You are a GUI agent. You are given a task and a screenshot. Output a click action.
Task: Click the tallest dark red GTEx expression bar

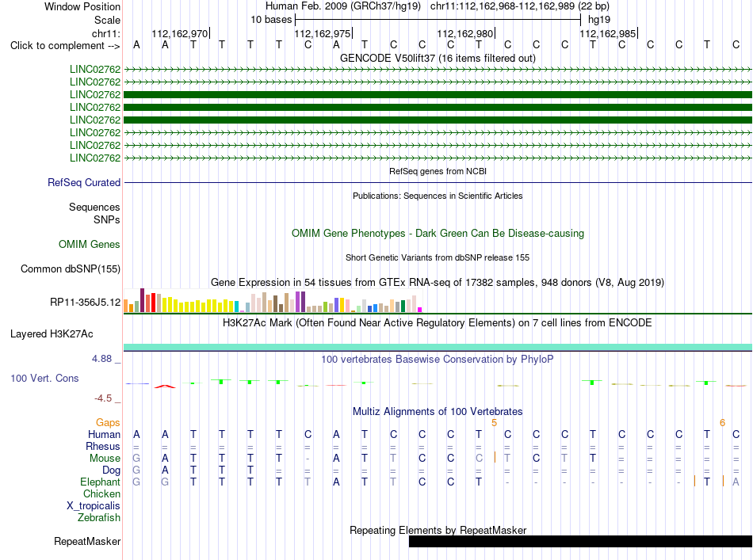click(x=142, y=300)
